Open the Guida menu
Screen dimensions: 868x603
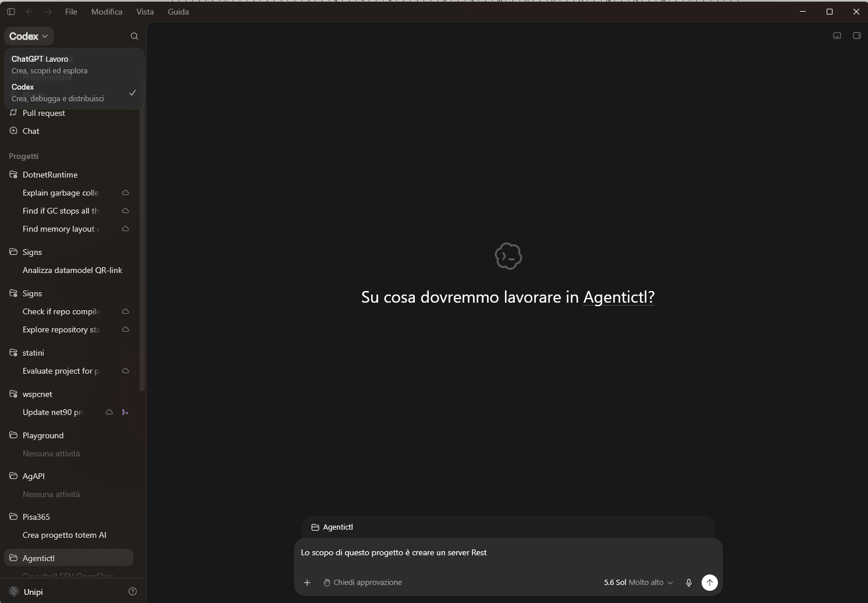point(178,12)
